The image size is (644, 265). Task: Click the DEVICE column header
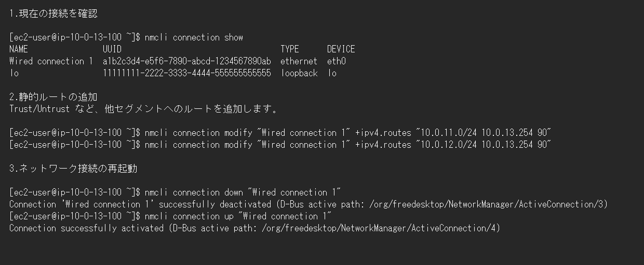[341, 49]
